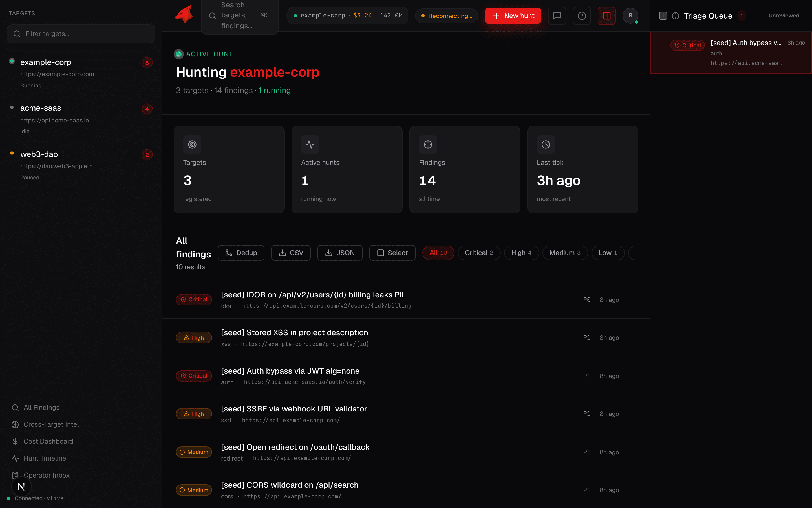Click Connected · vlive status text
Viewport: 812px width, 508px height.
pos(39,498)
